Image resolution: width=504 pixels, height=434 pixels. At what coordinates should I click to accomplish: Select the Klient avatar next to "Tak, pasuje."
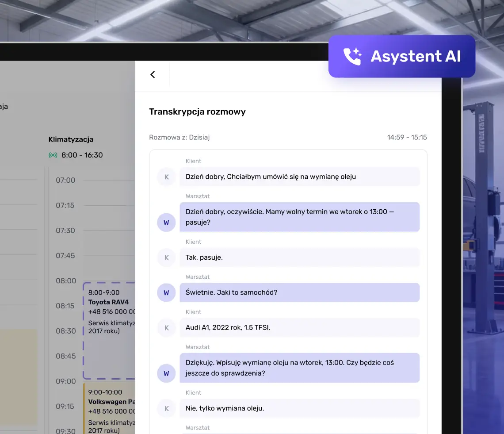[166, 257]
